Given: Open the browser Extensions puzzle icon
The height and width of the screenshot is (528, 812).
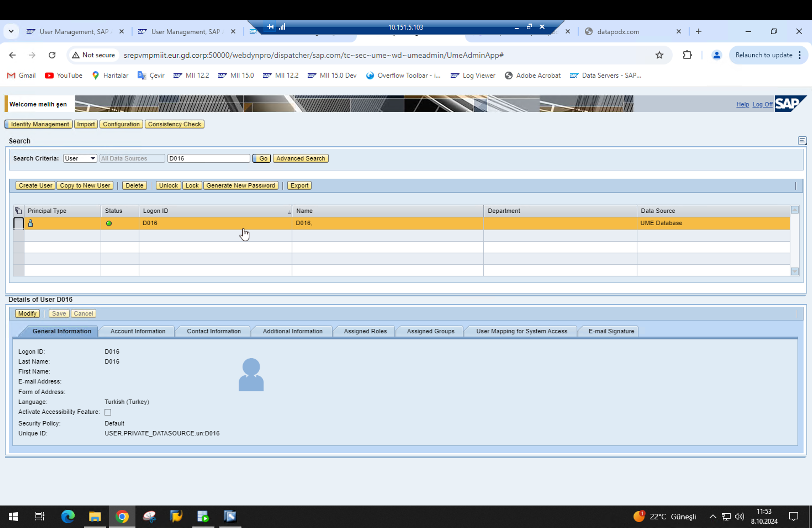Looking at the screenshot, I should (687, 55).
